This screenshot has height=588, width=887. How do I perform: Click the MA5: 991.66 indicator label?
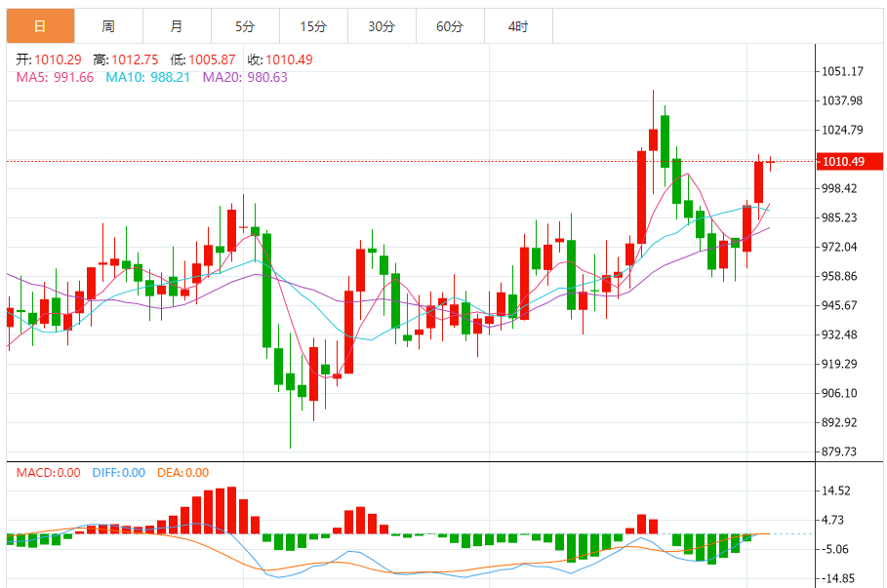[55, 77]
